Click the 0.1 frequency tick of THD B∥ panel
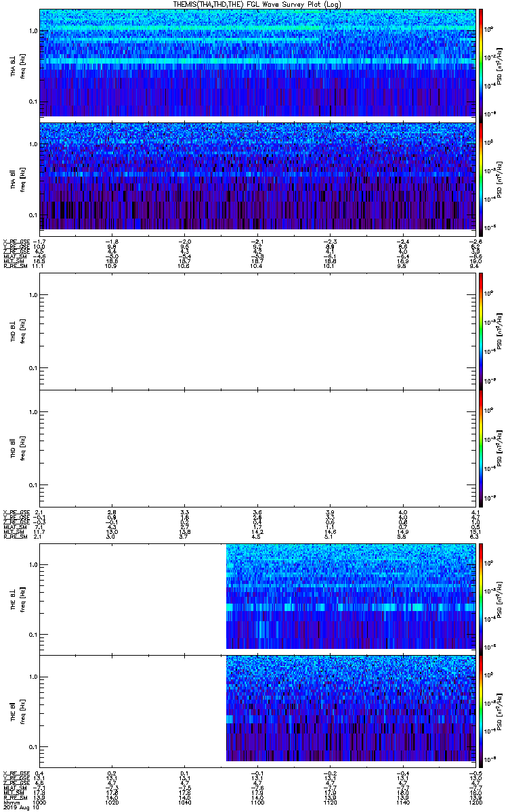Screen dimensions: 508x812 (33, 485)
